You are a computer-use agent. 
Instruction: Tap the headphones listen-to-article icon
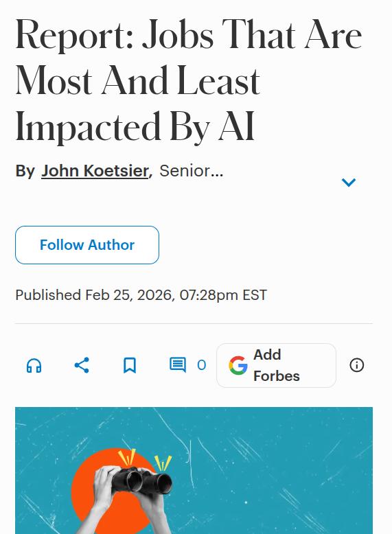point(34,365)
